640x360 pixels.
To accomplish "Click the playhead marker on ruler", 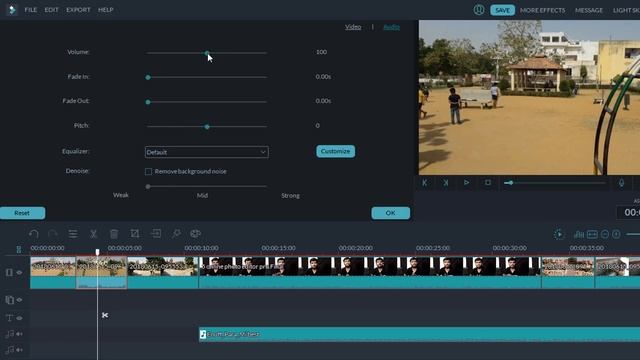I will pyautogui.click(x=98, y=252).
